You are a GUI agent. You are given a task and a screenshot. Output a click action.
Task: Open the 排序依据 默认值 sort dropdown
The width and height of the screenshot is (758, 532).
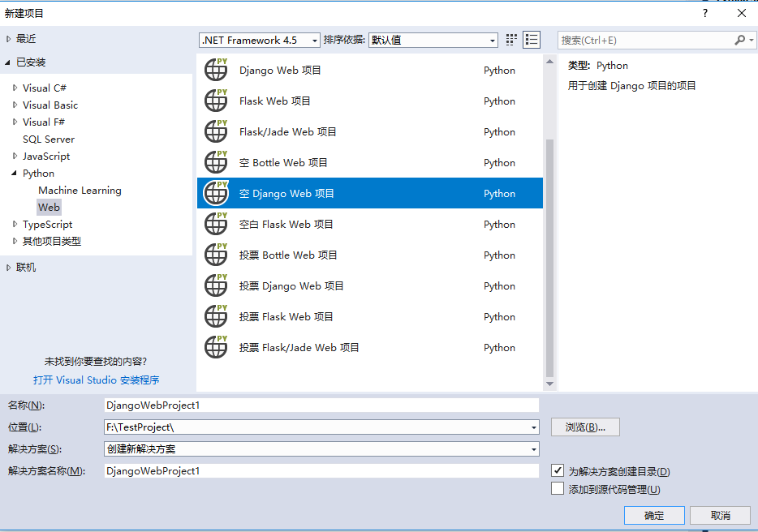(x=493, y=41)
